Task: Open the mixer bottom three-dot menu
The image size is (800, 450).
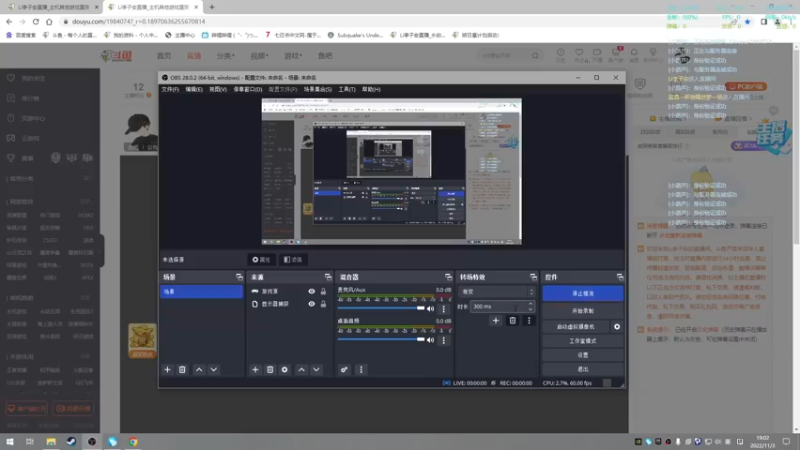Action: tap(361, 369)
